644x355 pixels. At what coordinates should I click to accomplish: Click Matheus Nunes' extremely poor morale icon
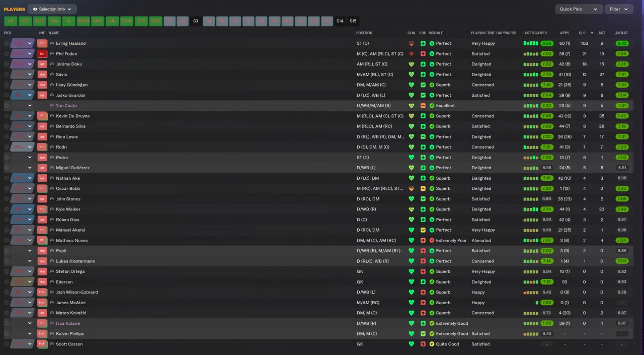432,240
